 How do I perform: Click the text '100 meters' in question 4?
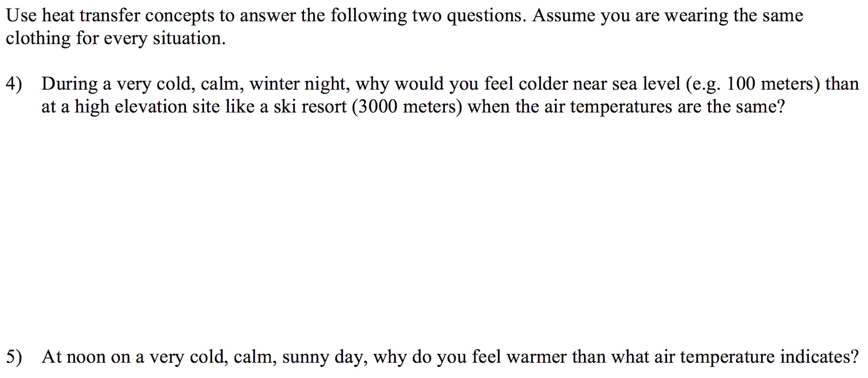770,84
